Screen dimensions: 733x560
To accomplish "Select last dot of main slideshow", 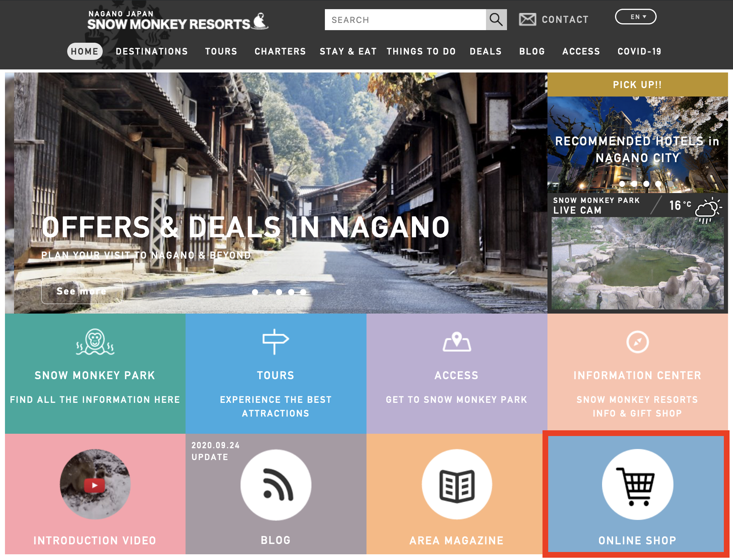I will coord(303,292).
